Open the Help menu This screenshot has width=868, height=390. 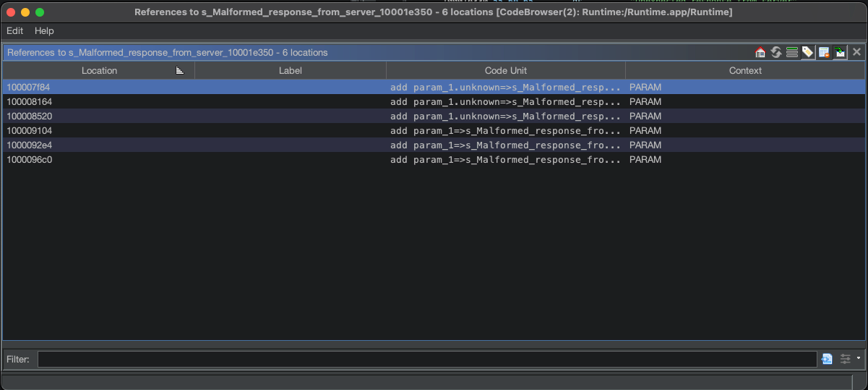coord(44,31)
